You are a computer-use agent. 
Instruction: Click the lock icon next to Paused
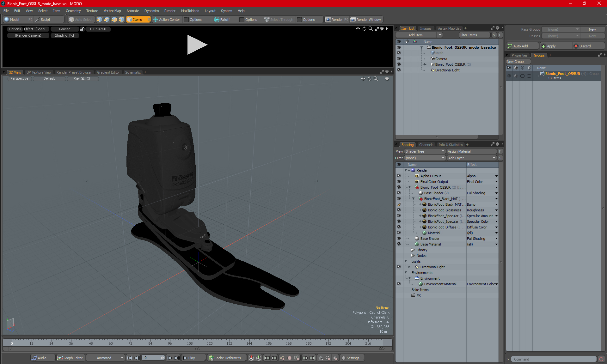pos(82,29)
